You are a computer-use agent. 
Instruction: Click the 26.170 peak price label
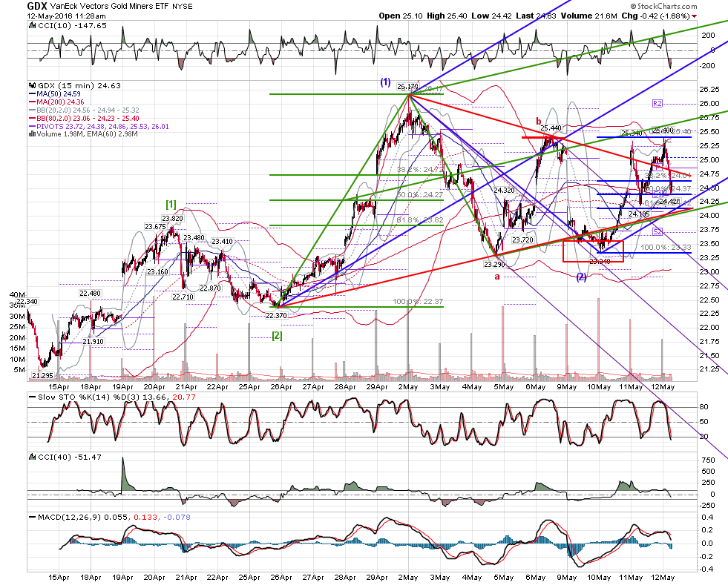click(407, 87)
